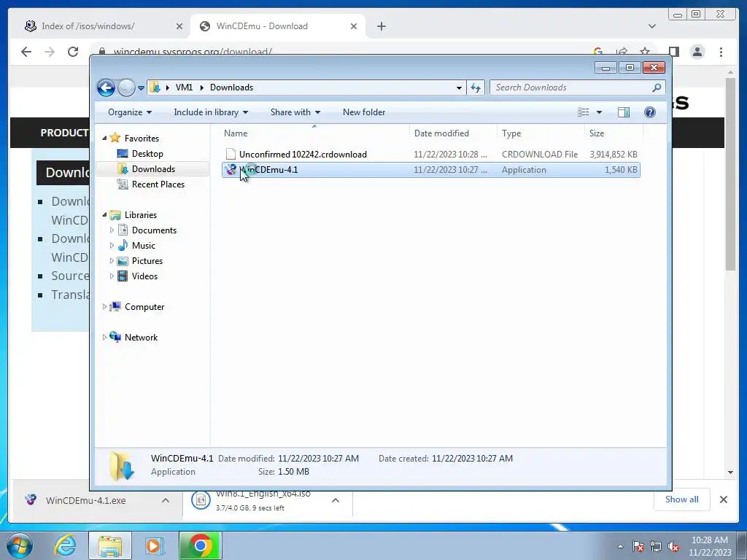747x560 pixels.
Task: Toggle the preview pane
Action: 624,112
